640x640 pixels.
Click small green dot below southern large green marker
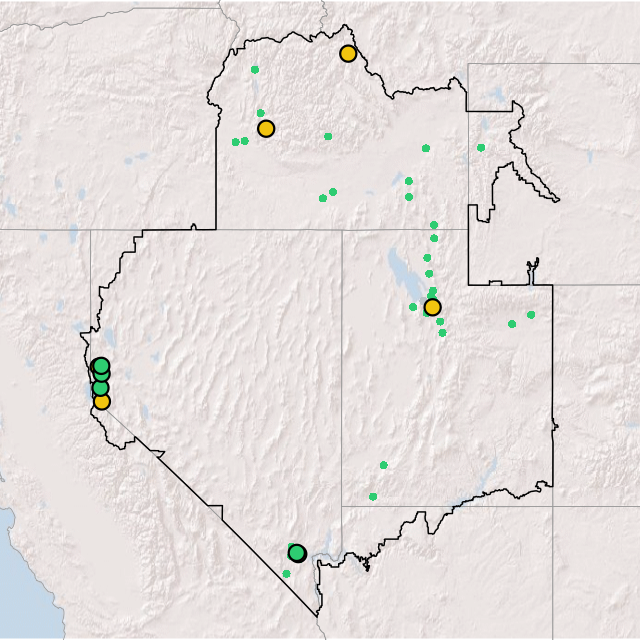(x=286, y=574)
